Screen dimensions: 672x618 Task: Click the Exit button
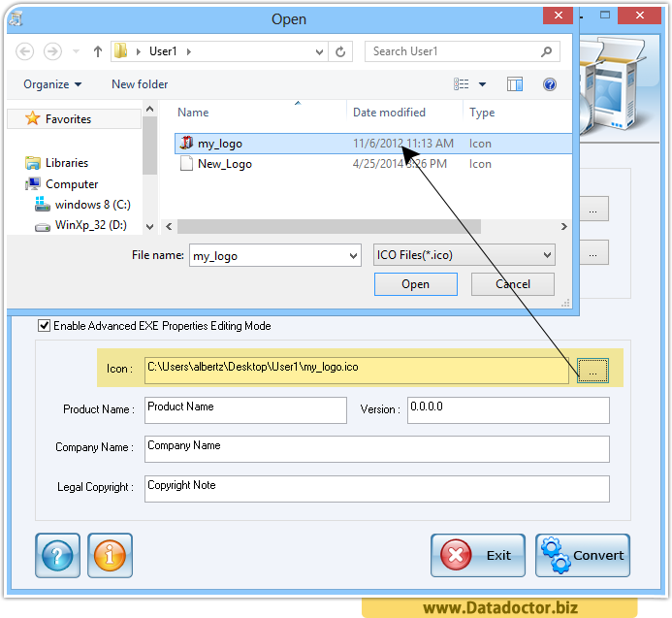click(478, 555)
